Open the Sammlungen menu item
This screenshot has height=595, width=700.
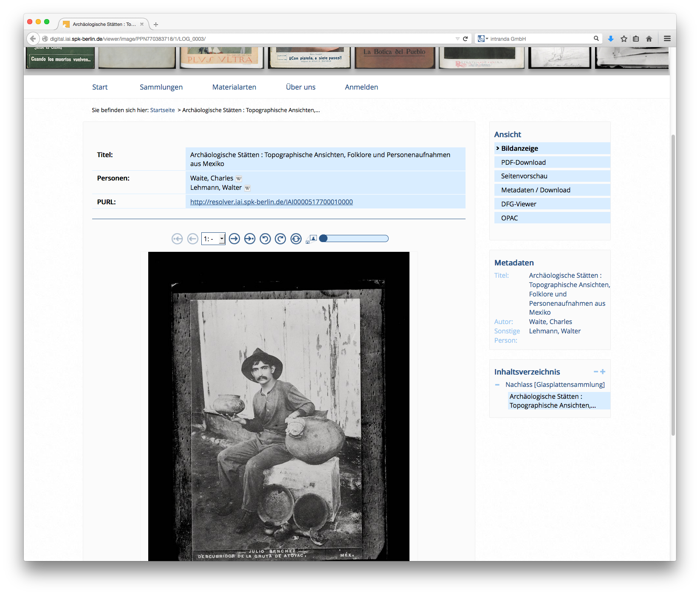(161, 87)
